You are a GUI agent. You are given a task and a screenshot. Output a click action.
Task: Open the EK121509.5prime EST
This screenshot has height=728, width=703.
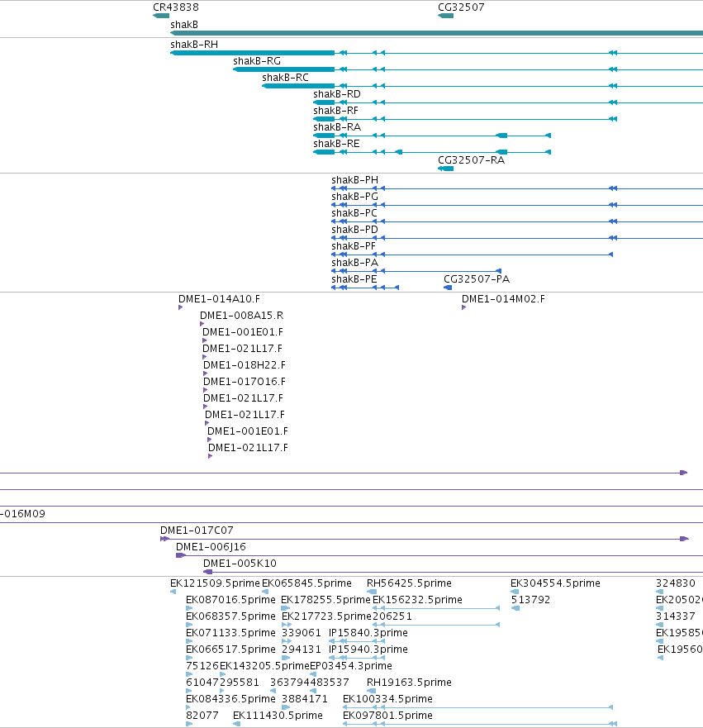(x=173, y=592)
